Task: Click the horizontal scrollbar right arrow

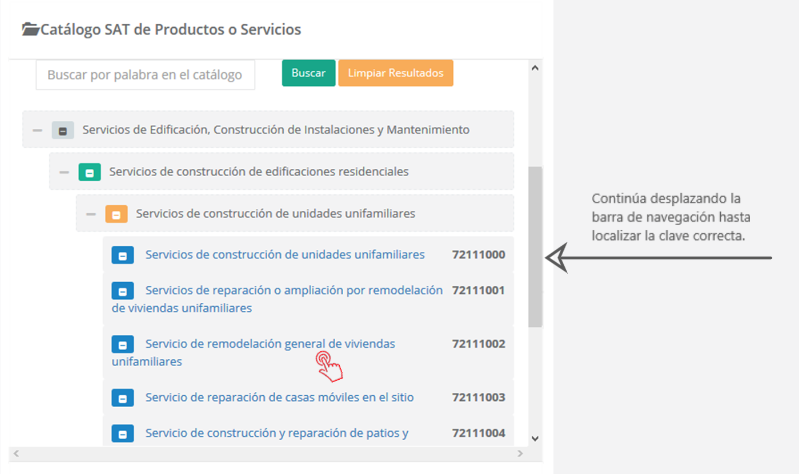Action: point(520,454)
